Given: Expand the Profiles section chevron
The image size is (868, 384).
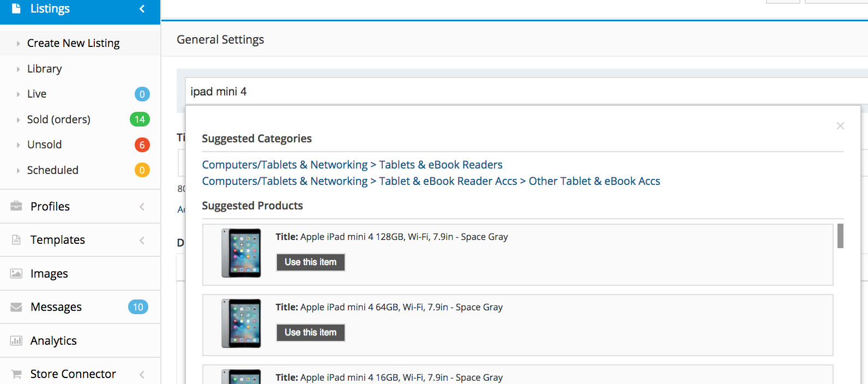Looking at the screenshot, I should point(142,207).
